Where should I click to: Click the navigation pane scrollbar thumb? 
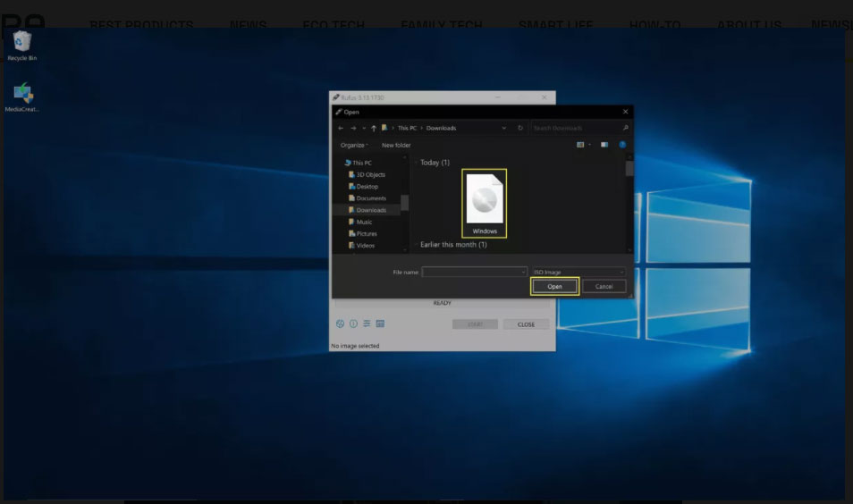[x=404, y=202]
